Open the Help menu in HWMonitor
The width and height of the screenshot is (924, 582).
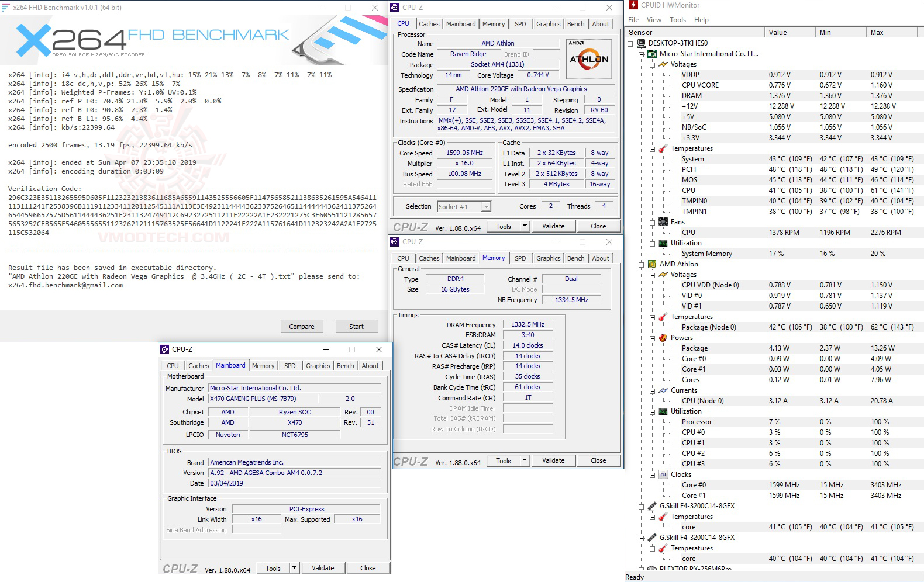click(701, 20)
